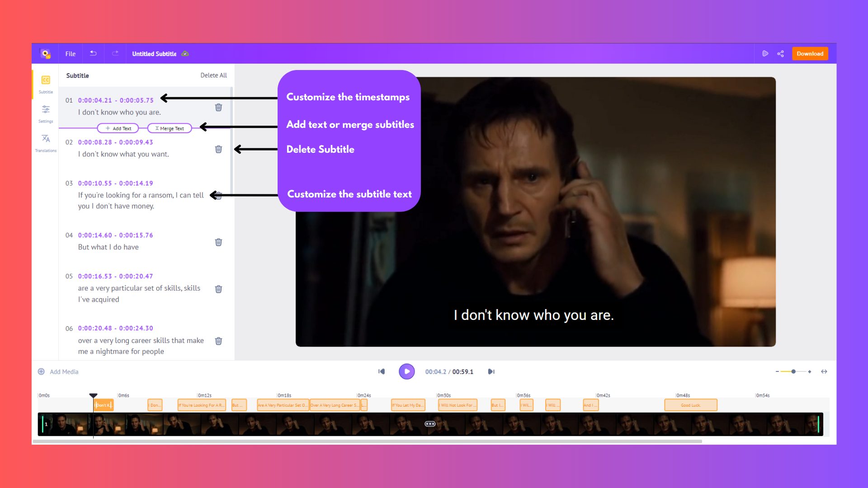Select the Good Luck subtitle timeline clip

coord(690,405)
